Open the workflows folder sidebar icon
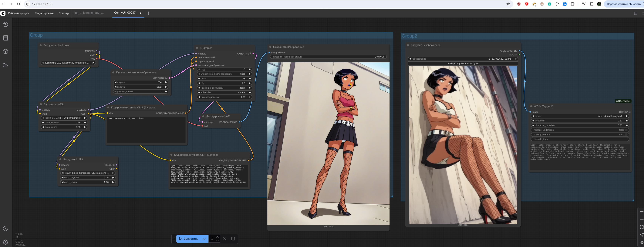This screenshot has width=644, height=247. 5,65
